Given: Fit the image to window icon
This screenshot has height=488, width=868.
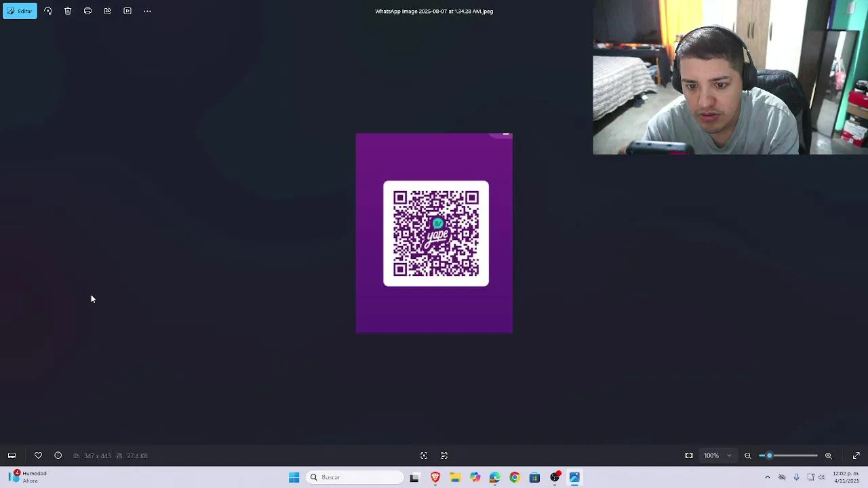Looking at the screenshot, I should [689, 455].
